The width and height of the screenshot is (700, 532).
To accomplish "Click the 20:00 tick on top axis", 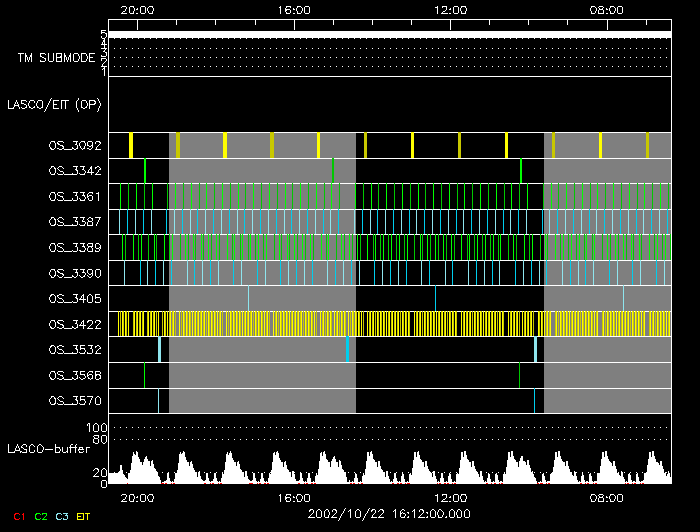I will (136, 9).
